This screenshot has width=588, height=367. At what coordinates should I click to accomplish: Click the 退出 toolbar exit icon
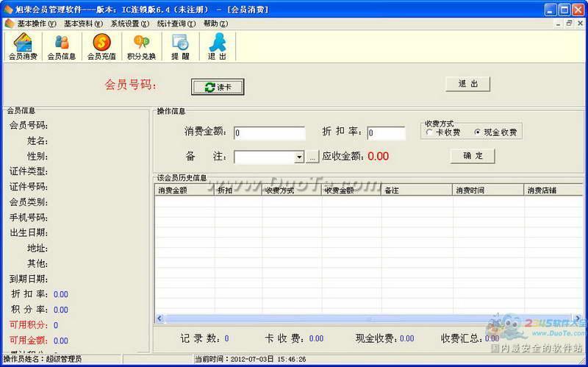tap(217, 46)
